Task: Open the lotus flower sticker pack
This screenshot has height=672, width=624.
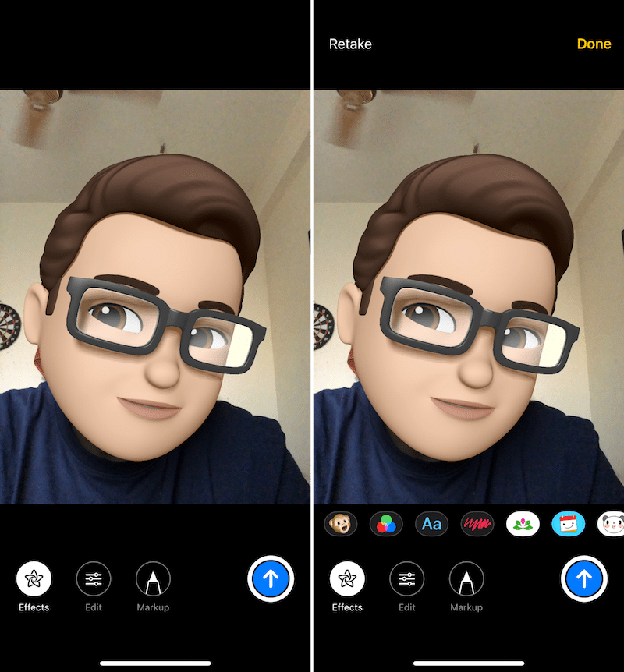Action: point(523,523)
